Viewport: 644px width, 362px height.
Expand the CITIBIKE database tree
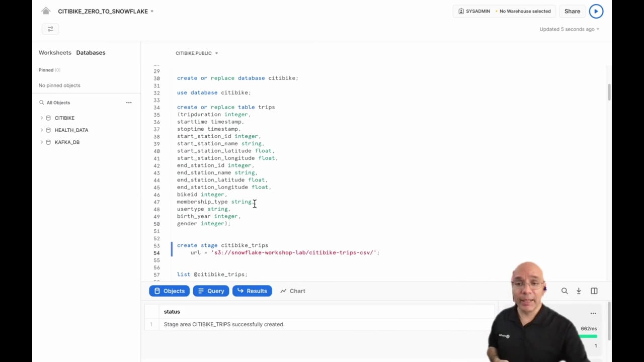[x=42, y=118]
